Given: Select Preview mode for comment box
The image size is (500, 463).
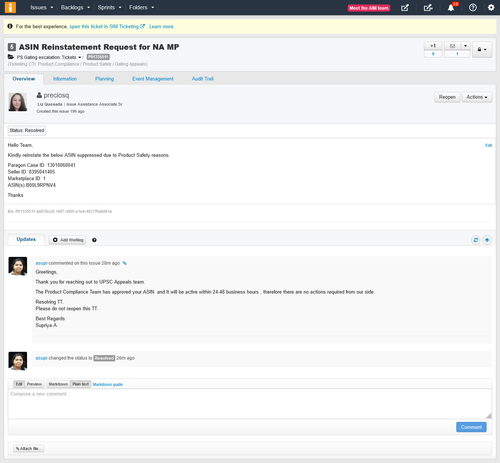Looking at the screenshot, I should (34, 384).
